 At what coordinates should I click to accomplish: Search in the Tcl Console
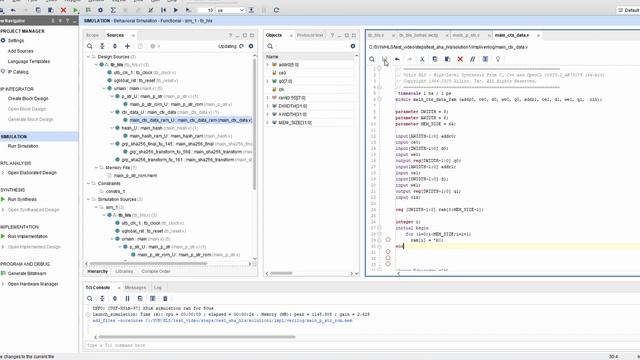tap(90, 298)
